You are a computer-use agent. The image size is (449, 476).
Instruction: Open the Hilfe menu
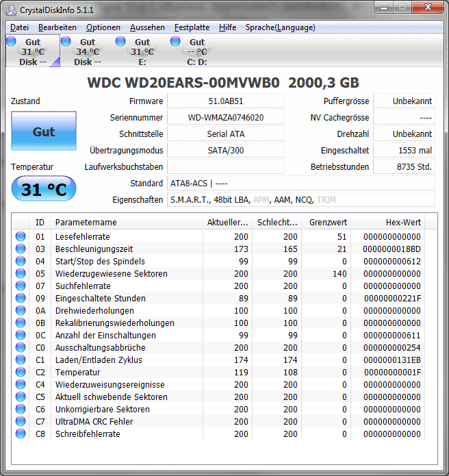point(227,27)
